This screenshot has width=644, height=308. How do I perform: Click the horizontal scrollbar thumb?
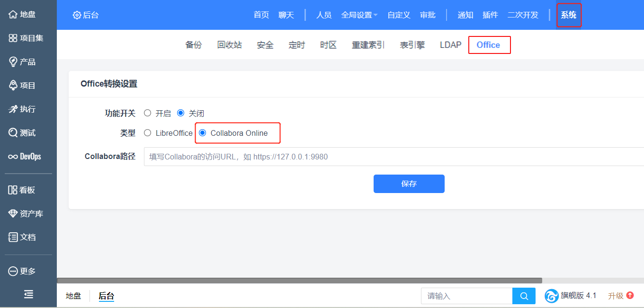(299, 281)
